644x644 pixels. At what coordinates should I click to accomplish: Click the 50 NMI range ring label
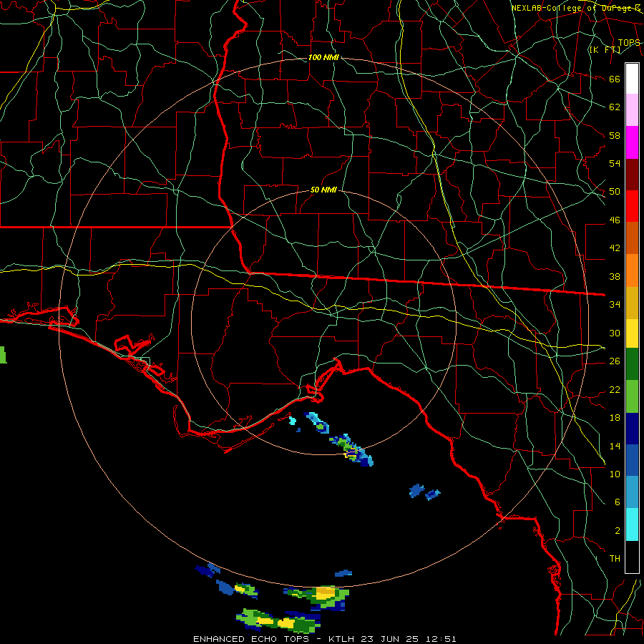tap(323, 190)
